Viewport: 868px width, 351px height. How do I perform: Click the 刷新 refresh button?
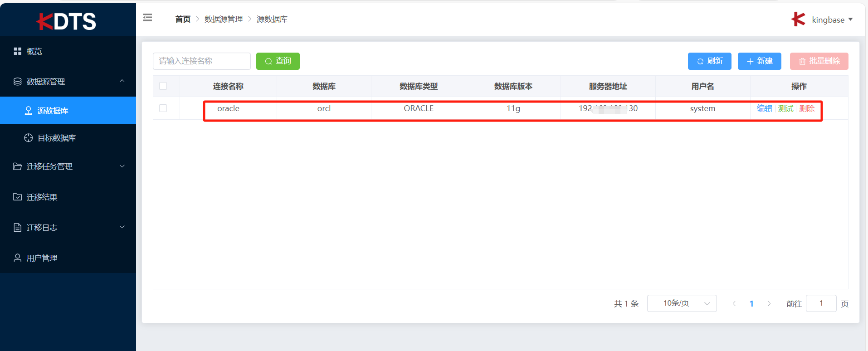(710, 61)
